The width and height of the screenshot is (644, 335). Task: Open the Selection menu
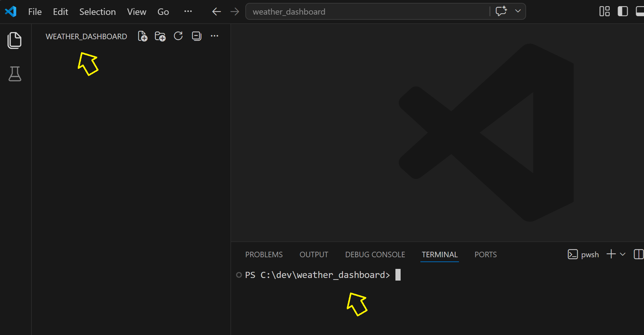98,12
